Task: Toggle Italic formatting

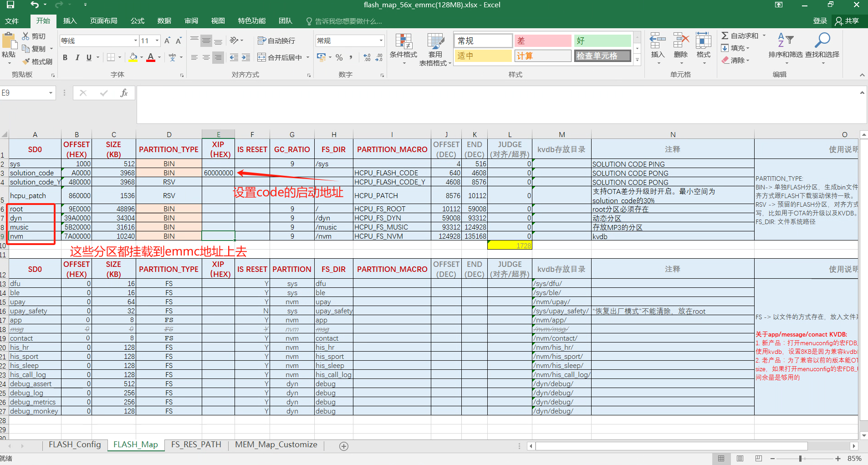Action: point(77,57)
